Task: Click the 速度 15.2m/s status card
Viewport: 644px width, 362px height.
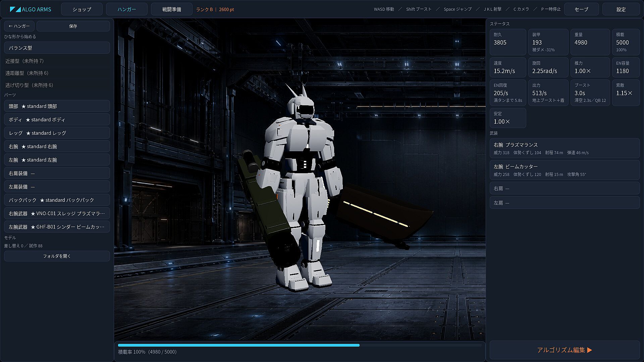Action: (x=508, y=67)
